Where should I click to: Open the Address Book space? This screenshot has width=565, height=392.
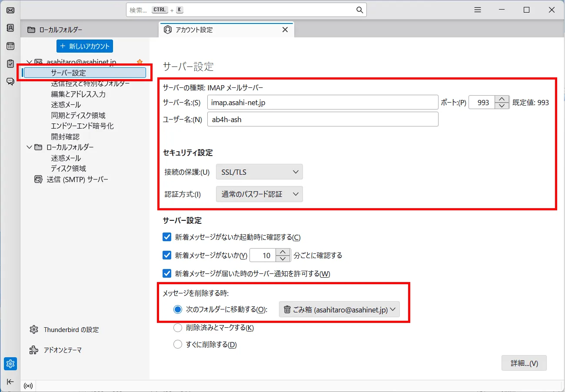[10, 28]
